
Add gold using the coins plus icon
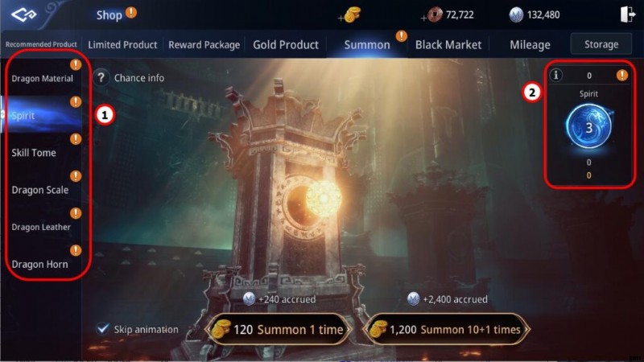click(x=349, y=15)
